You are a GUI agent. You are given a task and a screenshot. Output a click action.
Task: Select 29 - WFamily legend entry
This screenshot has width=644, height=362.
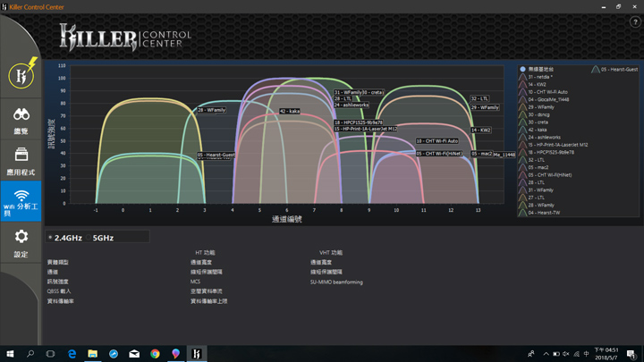coord(537,107)
